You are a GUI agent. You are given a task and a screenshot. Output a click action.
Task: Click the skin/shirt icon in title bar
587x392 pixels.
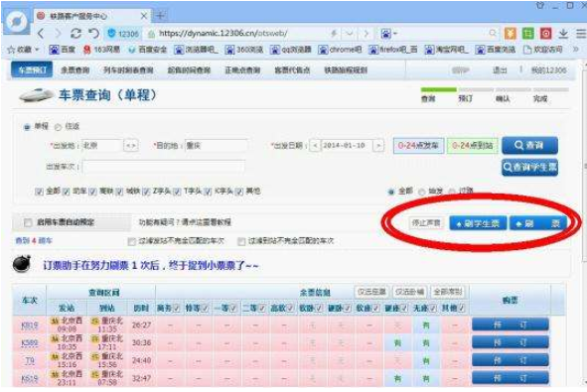click(x=540, y=6)
